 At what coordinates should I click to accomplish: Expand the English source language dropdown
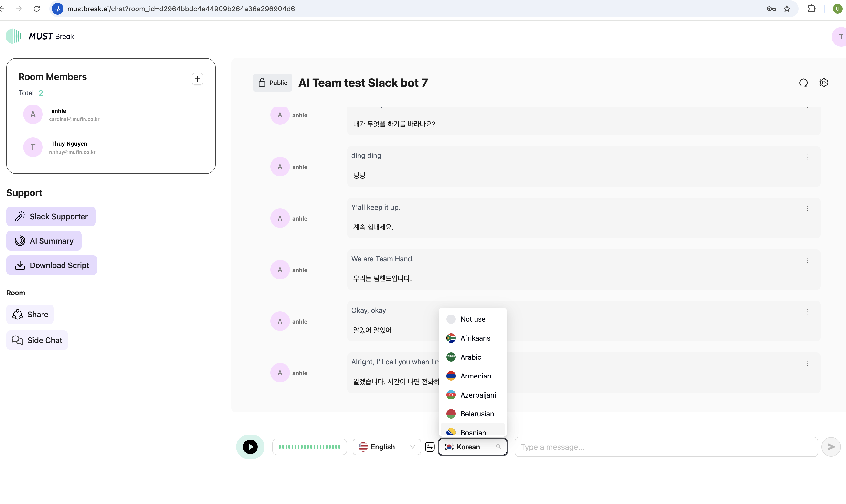point(387,447)
